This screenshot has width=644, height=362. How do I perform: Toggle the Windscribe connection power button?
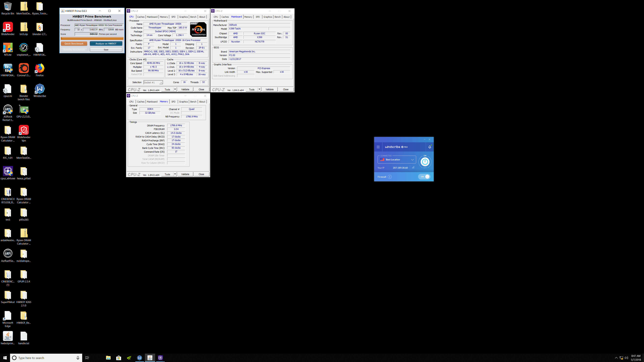[425, 162]
